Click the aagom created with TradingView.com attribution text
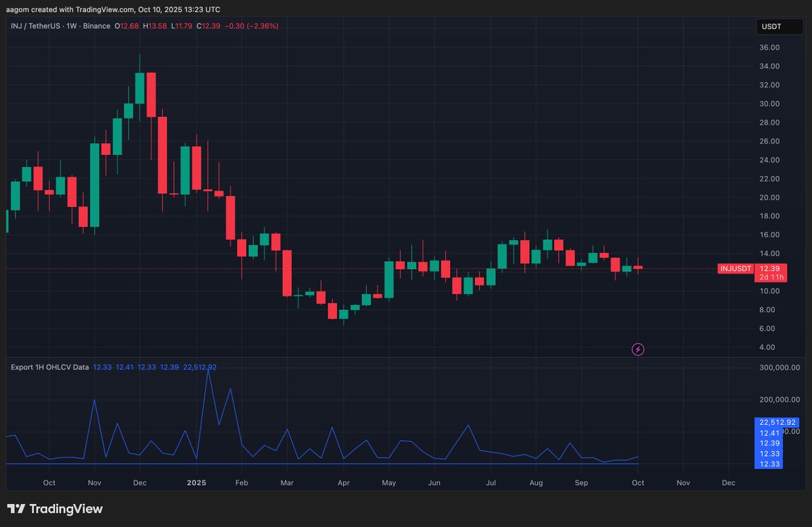This screenshot has height=527, width=812. (x=114, y=9)
